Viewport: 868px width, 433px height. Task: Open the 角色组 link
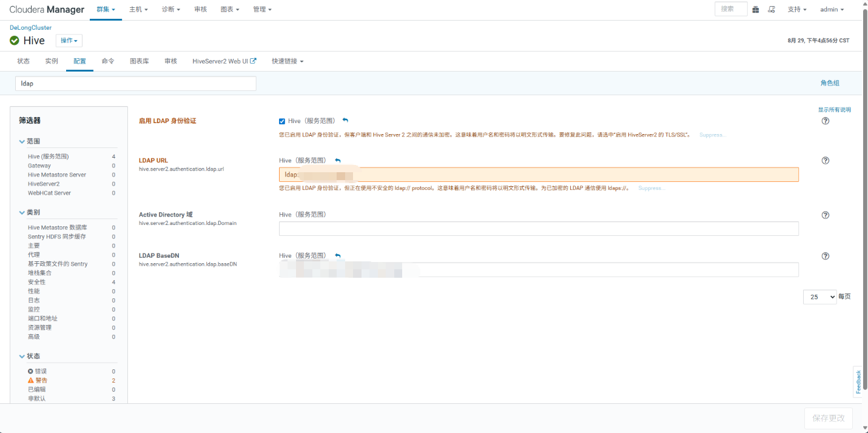tap(830, 83)
